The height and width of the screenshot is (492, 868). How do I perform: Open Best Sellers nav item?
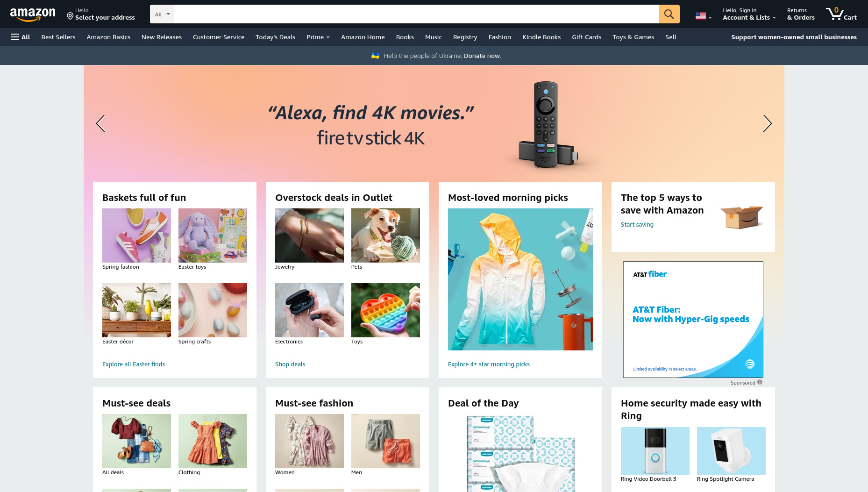click(58, 37)
